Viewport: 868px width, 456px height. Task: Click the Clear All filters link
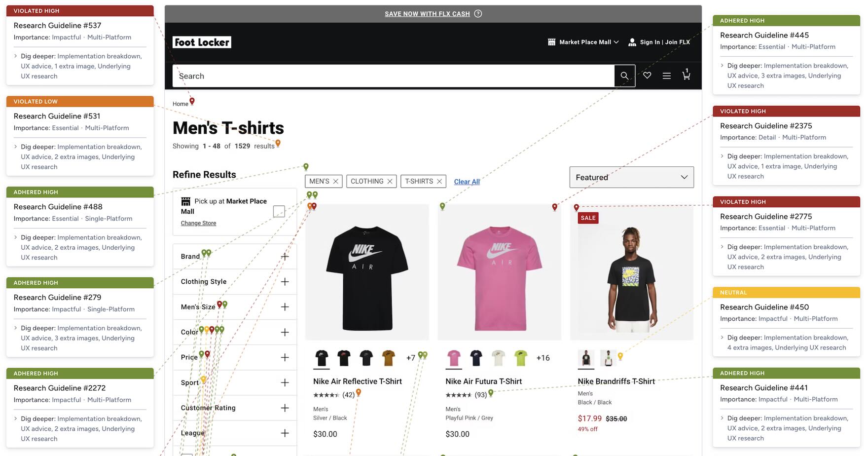pos(467,182)
